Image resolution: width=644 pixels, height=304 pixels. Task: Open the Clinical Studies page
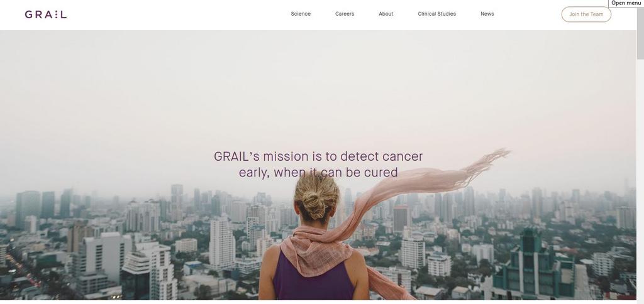click(436, 14)
